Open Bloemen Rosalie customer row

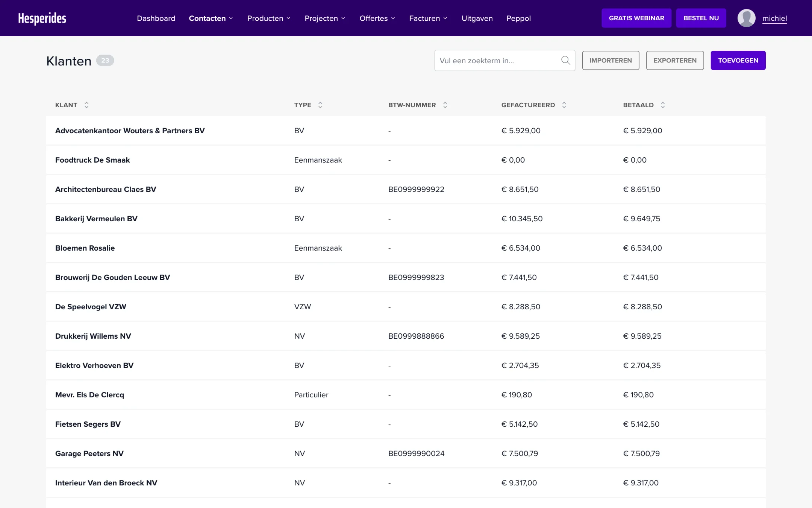coord(406,248)
